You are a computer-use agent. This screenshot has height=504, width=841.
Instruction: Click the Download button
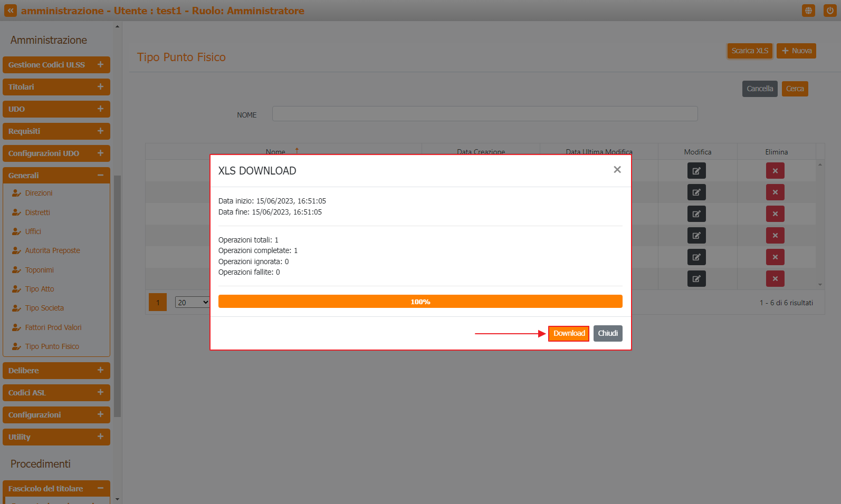tap(569, 334)
